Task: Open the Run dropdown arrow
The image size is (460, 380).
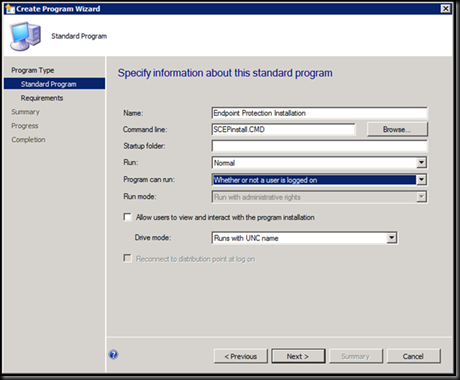Action: pyautogui.click(x=421, y=163)
